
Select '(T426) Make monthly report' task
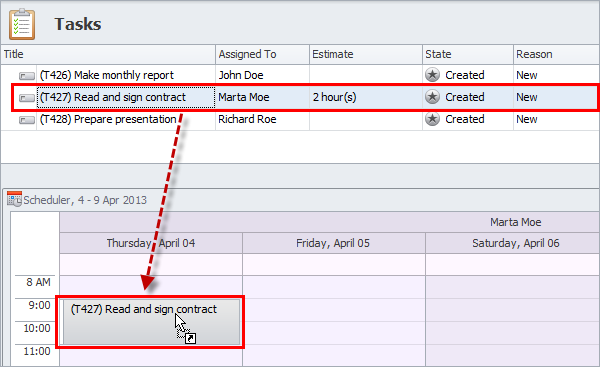[107, 75]
